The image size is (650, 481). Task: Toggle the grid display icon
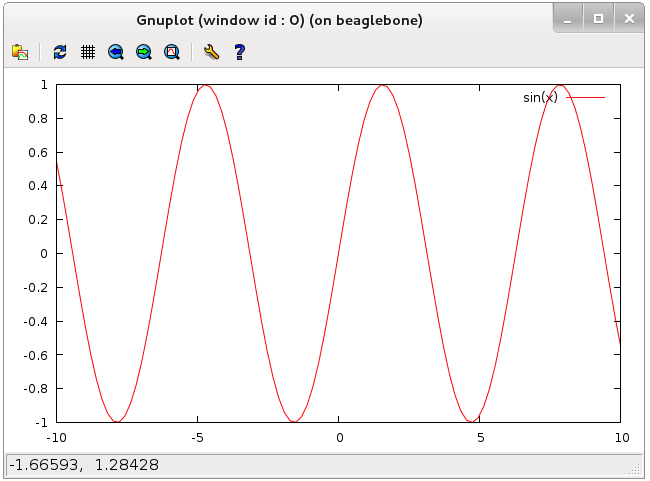pyautogui.click(x=88, y=52)
